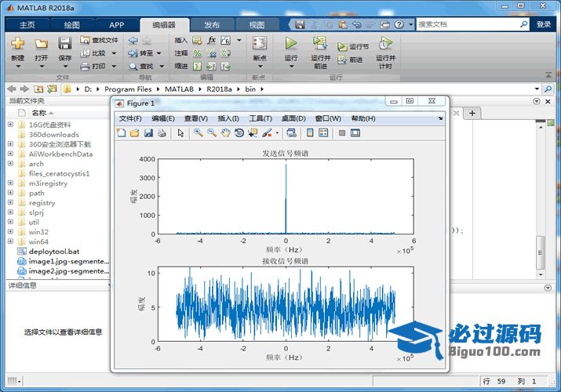Expand the 16G优盘资料 folder
Image resolution: width=561 pixels, height=392 pixels.
[10, 125]
